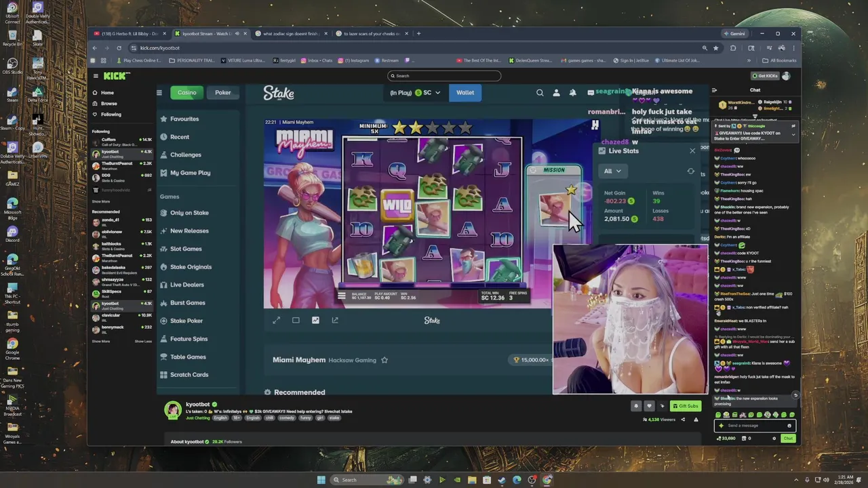Mute the kyootbot Stream tab audio
The image size is (868, 488).
click(237, 33)
